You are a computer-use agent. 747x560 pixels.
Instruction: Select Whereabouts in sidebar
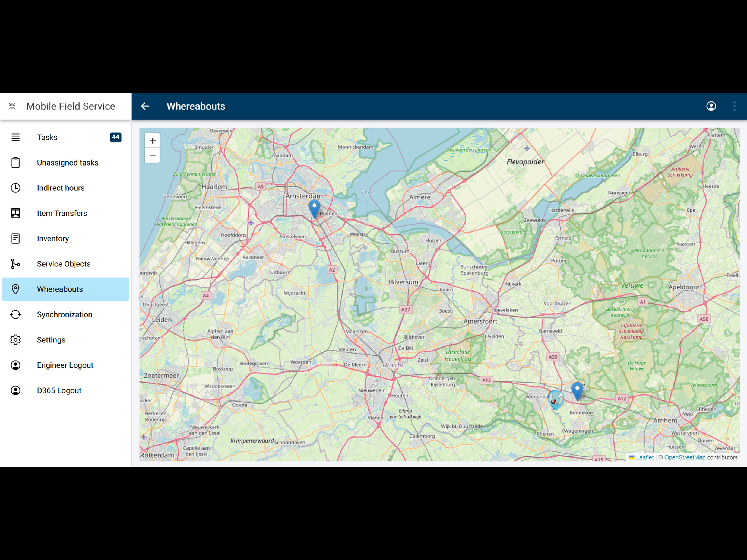(x=65, y=289)
